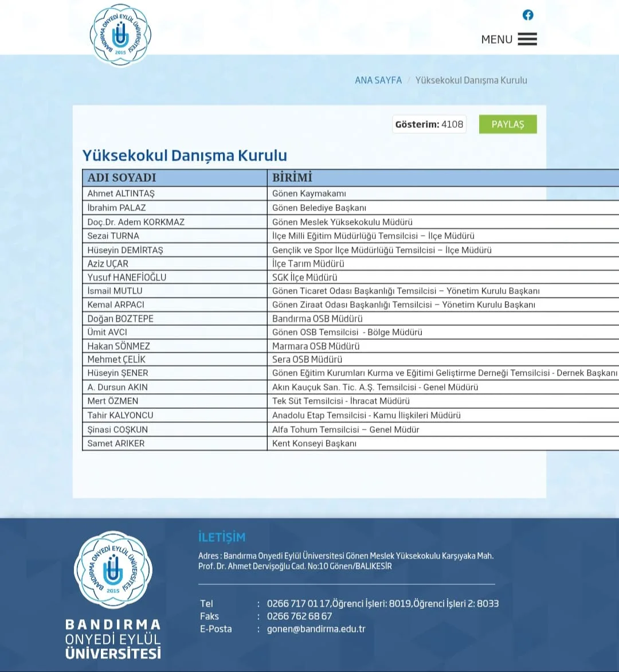This screenshot has height=672, width=619.
Task: Click the Gösterim 4108 view counter
Action: point(429,124)
